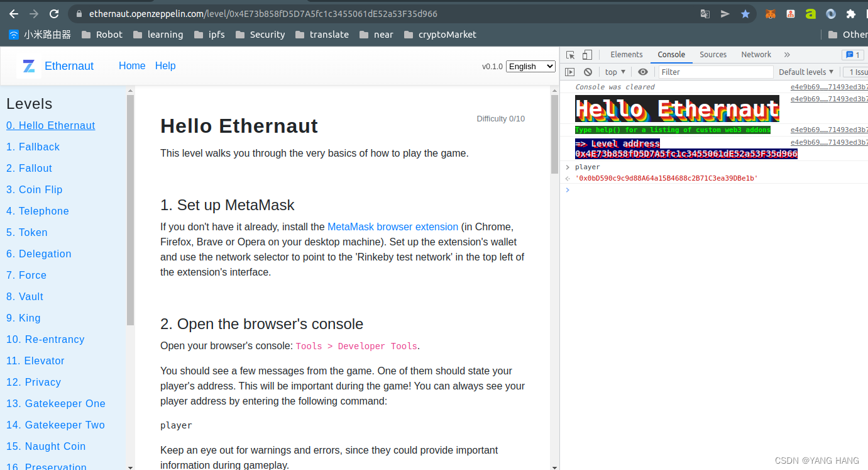
Task: Open the Other bookmarks folder
Action: 848,35
